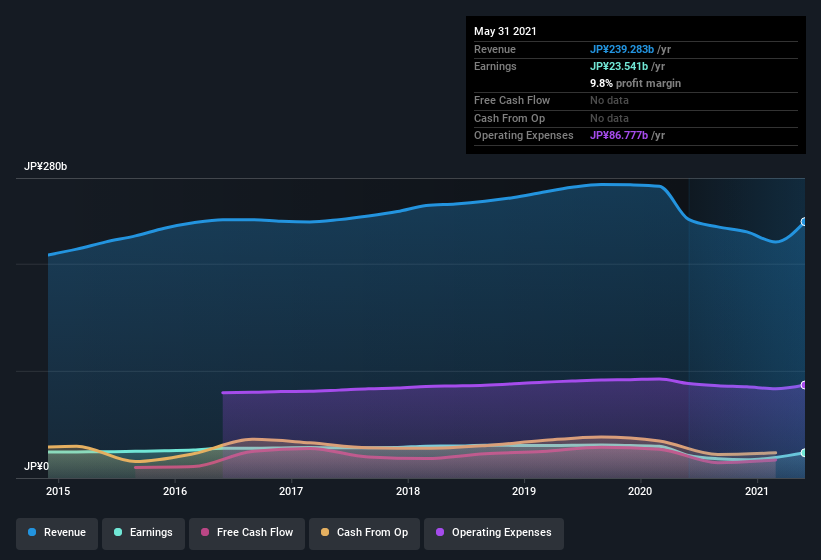
Task: Click the Revenue row label in tooltip
Action: [495, 49]
